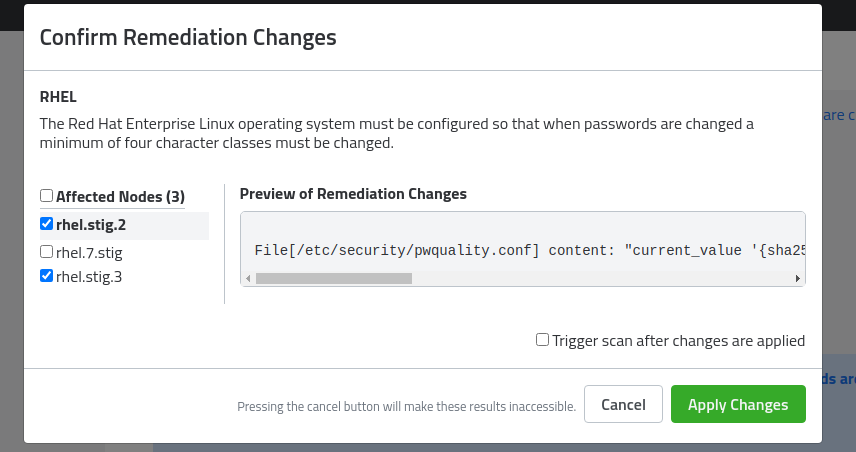The width and height of the screenshot is (856, 452).
Task: Click the Confirm Remediation Changes dialog title
Action: [x=188, y=37]
